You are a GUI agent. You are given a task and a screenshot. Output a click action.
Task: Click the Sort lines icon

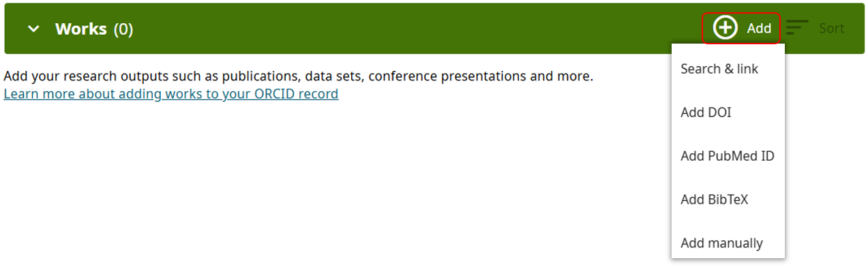pyautogui.click(x=797, y=28)
